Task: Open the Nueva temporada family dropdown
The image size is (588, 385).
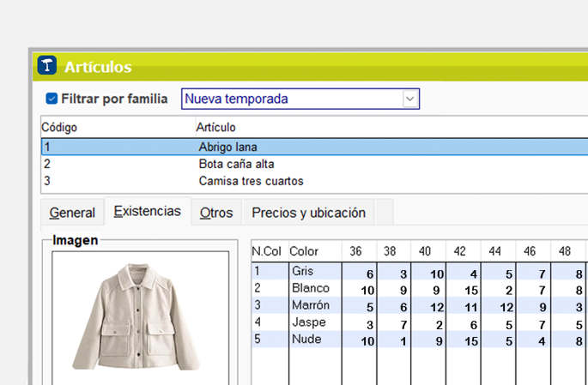Action: coord(410,99)
